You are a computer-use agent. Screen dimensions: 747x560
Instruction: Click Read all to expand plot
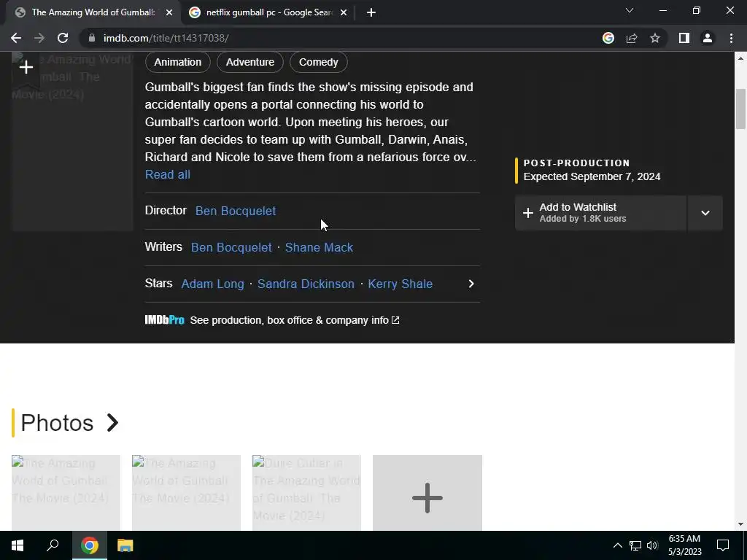[168, 175]
